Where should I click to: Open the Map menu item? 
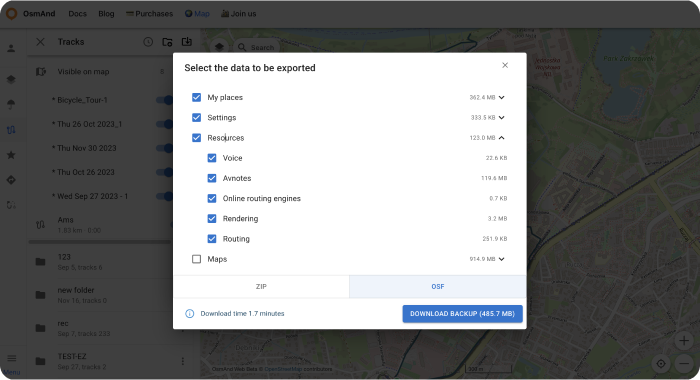197,14
